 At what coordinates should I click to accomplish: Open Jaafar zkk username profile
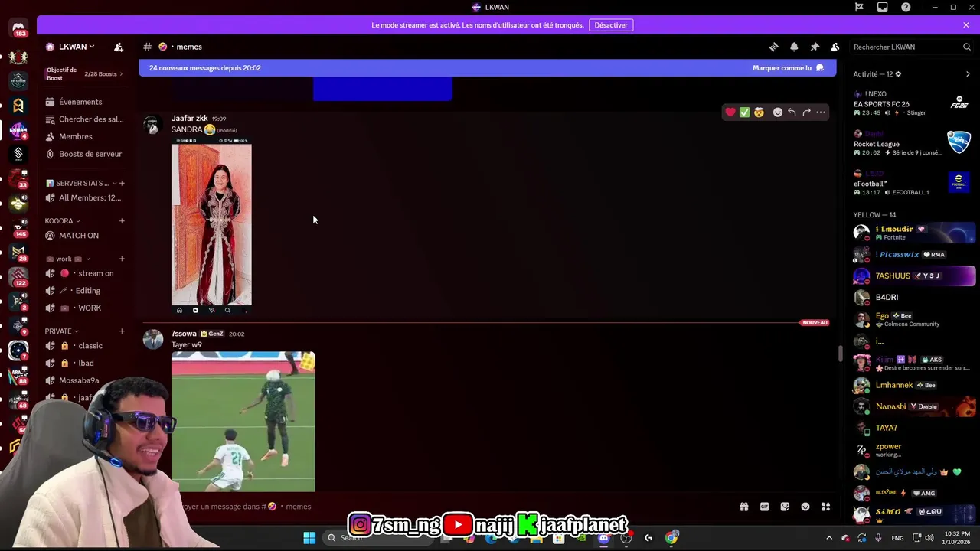click(189, 119)
